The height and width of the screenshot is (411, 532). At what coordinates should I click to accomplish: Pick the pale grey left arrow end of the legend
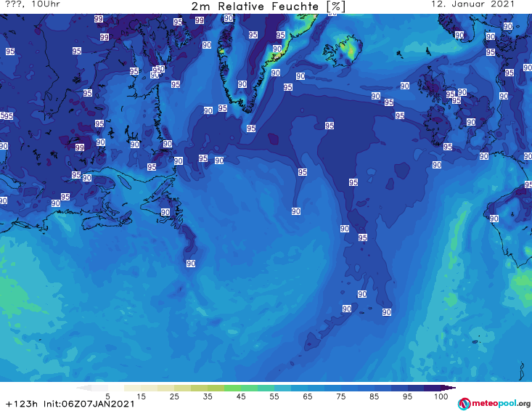[x=83, y=388]
